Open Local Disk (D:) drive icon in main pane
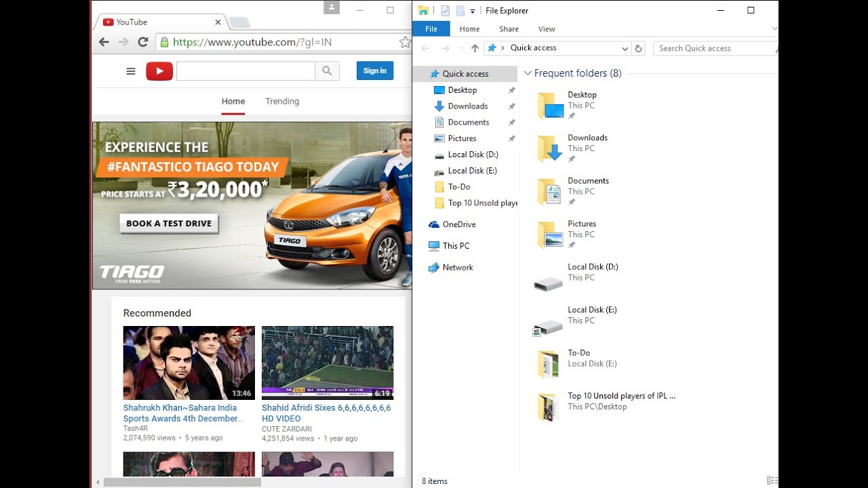This screenshot has width=868, height=488. [x=549, y=284]
